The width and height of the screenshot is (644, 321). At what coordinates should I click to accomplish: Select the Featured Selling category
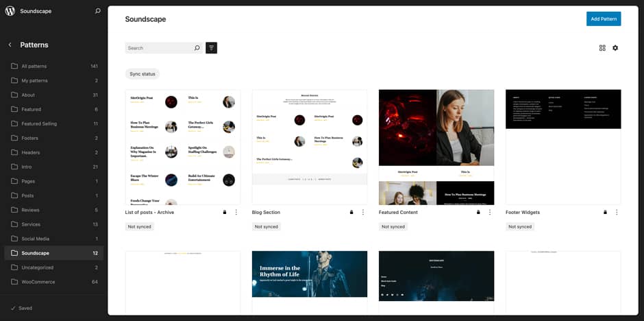39,124
